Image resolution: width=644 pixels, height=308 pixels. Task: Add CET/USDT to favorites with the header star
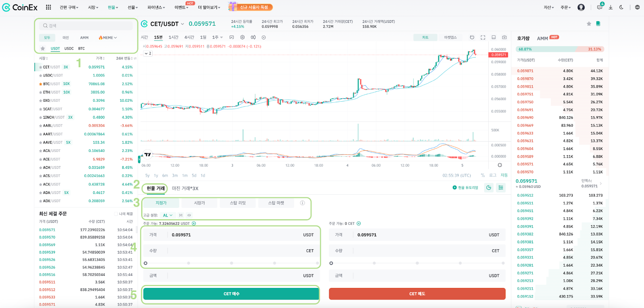click(x=589, y=24)
